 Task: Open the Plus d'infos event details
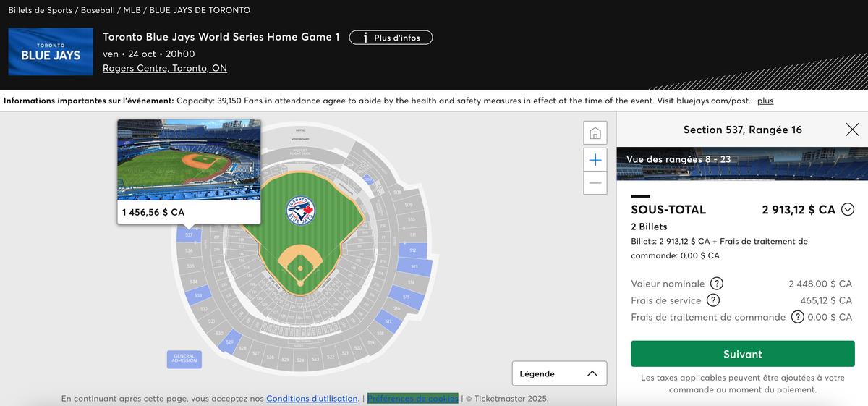391,38
